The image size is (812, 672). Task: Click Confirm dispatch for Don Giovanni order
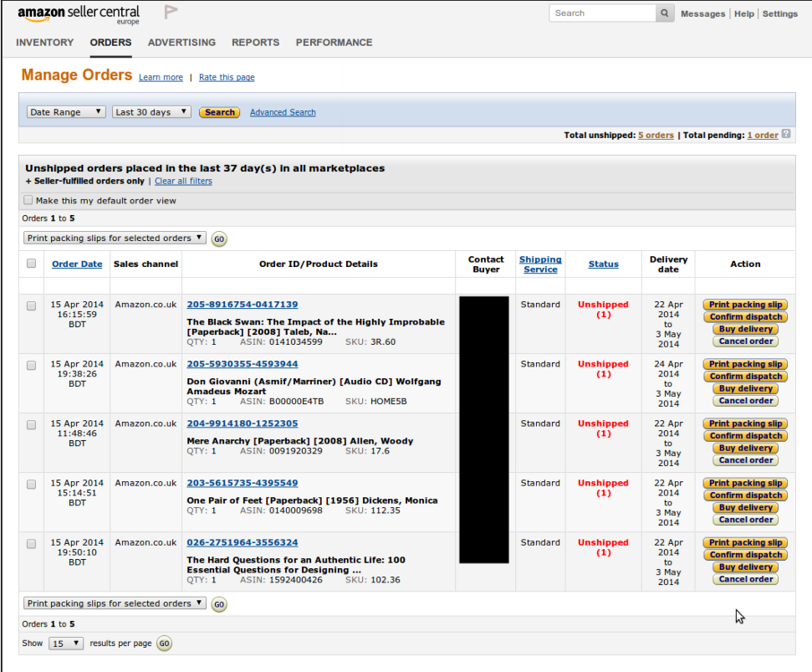tap(745, 376)
